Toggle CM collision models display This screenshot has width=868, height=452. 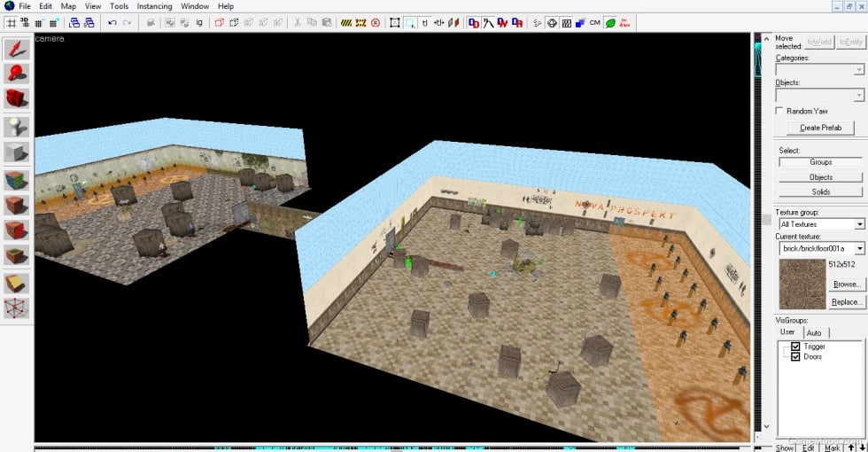[x=595, y=23]
